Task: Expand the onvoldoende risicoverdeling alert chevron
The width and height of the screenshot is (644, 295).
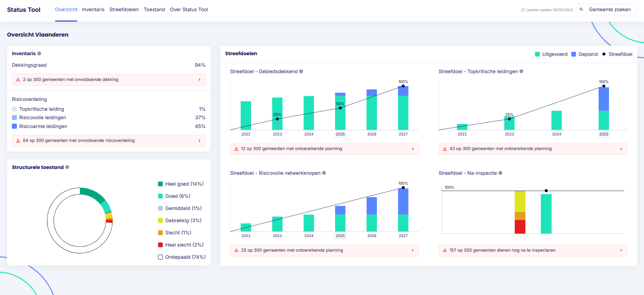Action: pyautogui.click(x=200, y=141)
